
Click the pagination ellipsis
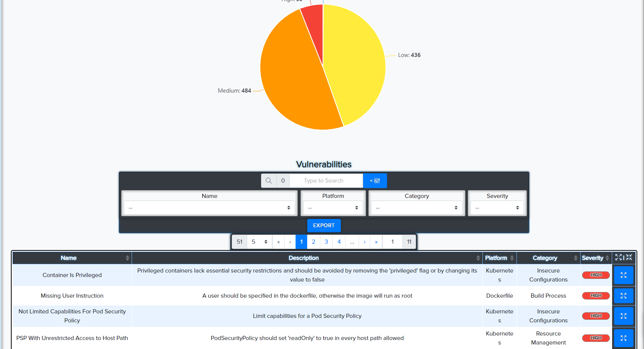point(352,242)
